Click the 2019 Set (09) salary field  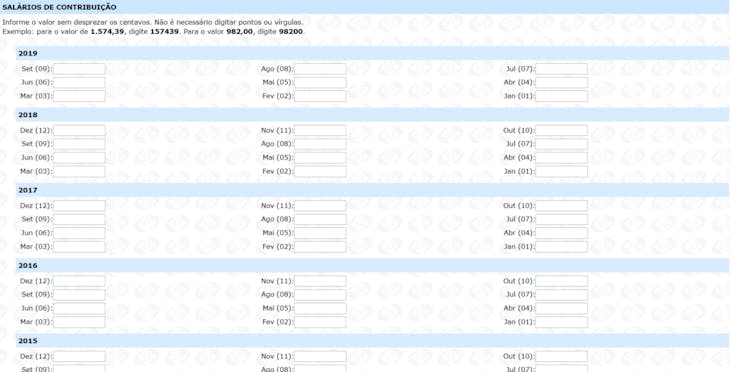tap(79, 69)
